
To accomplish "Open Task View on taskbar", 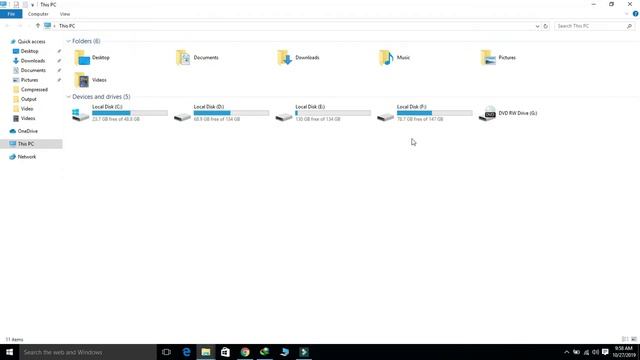I will [x=166, y=352].
